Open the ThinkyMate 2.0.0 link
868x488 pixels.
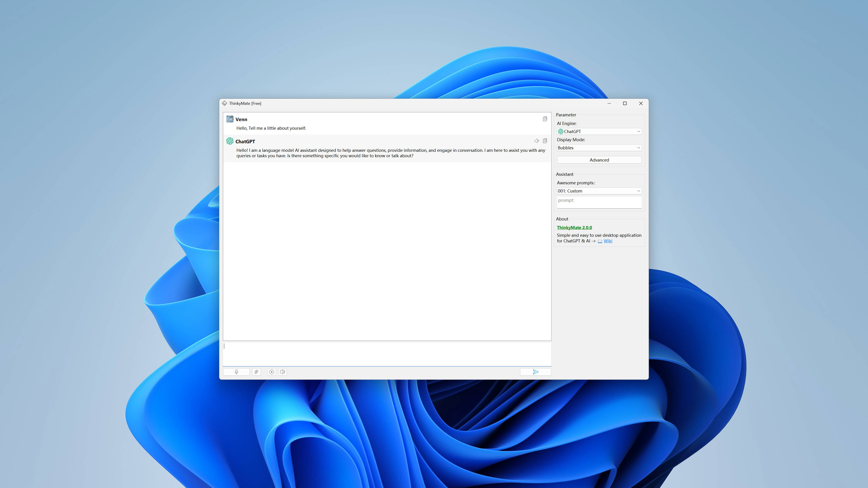click(574, 227)
